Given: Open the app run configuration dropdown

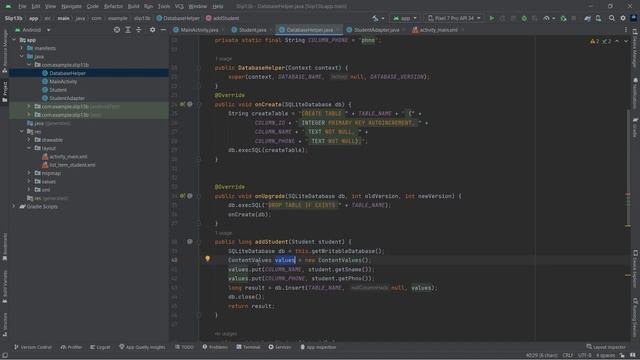Looking at the screenshot, I should 405,18.
